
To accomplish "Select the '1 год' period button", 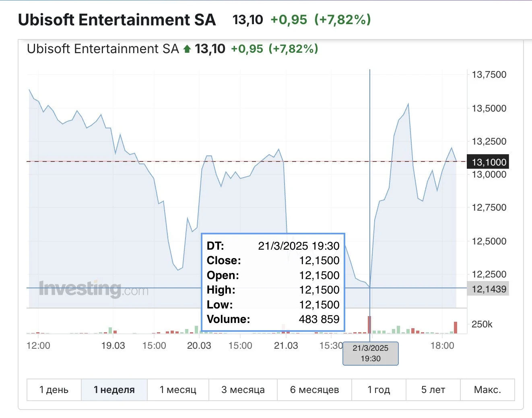I will 379,390.
